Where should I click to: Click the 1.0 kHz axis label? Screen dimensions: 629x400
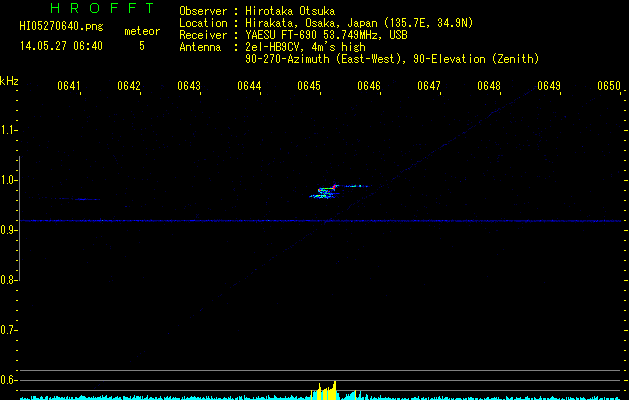9,180
